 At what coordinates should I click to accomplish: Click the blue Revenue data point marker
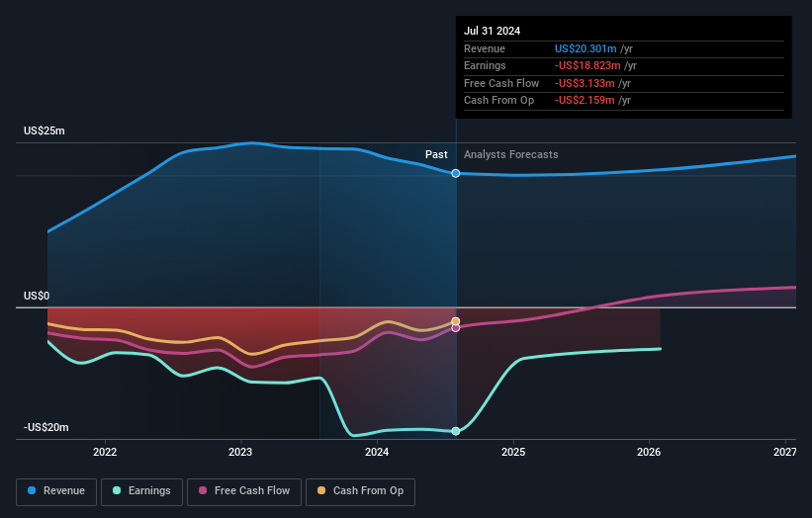[456, 173]
